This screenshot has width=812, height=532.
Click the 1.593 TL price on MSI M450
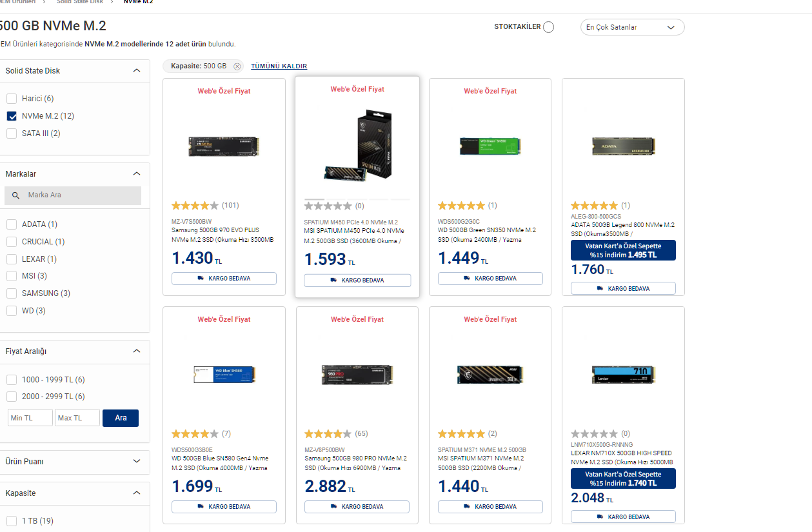(330, 259)
